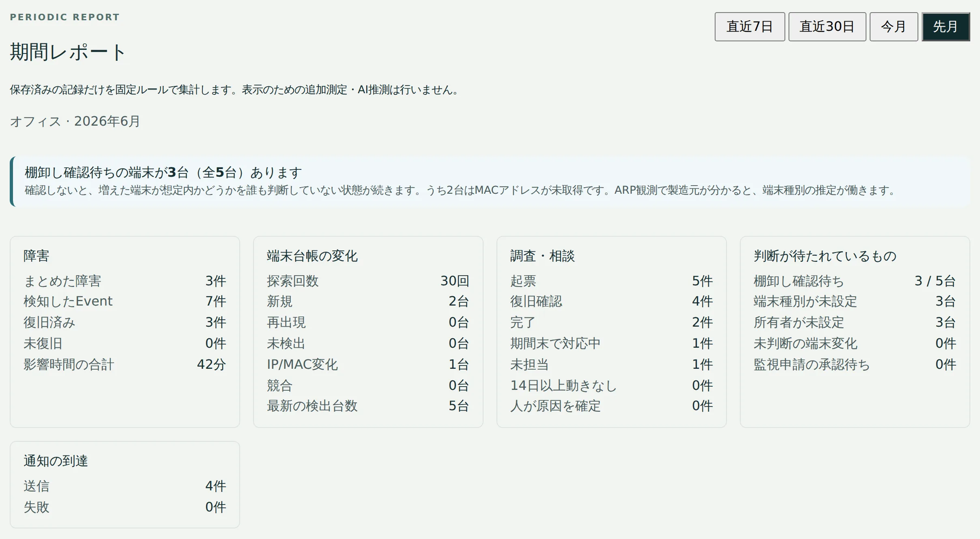
Task: Click the 42分 value
Action: click(211, 364)
